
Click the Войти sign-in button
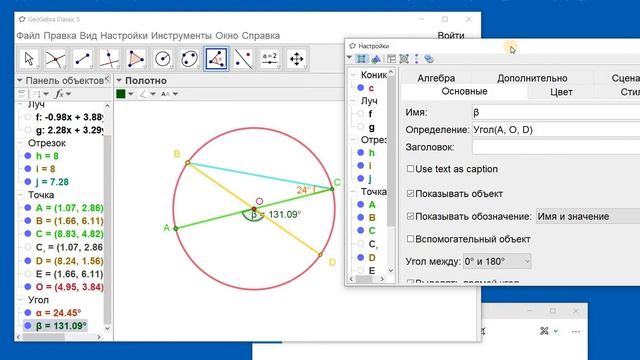click(451, 36)
